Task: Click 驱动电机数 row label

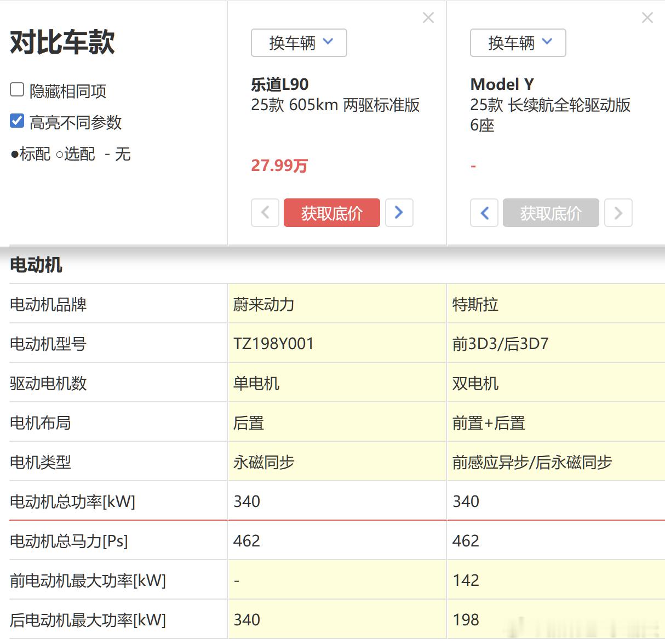Action: 48,383
